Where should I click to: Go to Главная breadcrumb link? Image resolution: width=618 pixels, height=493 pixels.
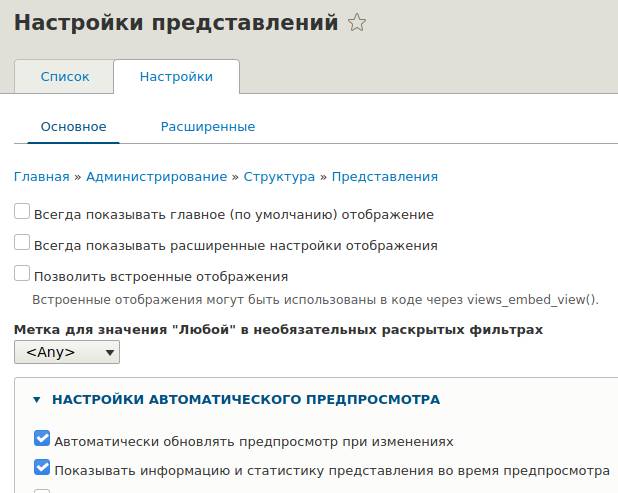[42, 177]
